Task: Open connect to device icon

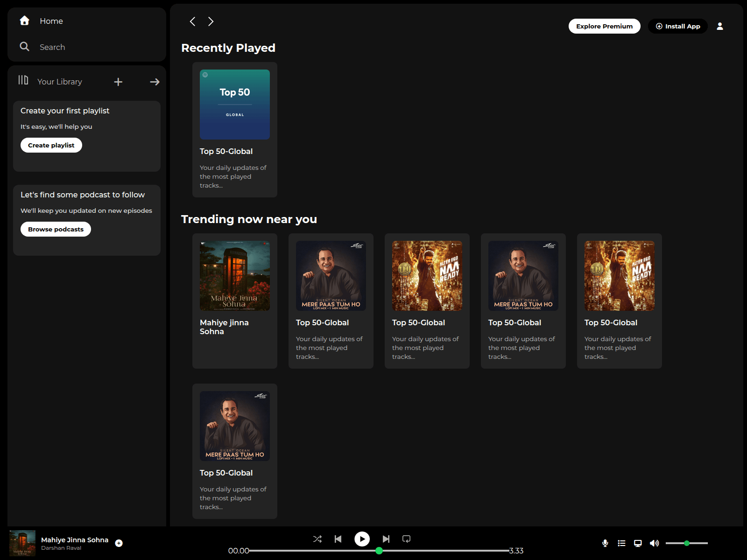Action: (638, 543)
